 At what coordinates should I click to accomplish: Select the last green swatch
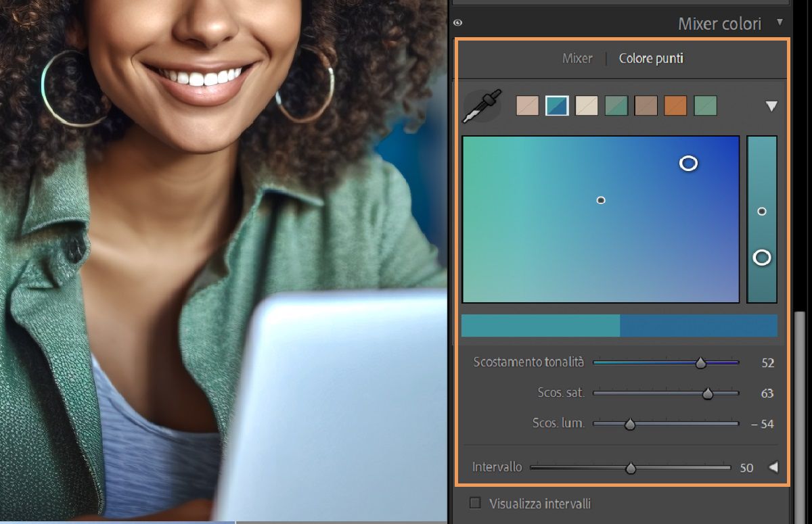pos(705,105)
